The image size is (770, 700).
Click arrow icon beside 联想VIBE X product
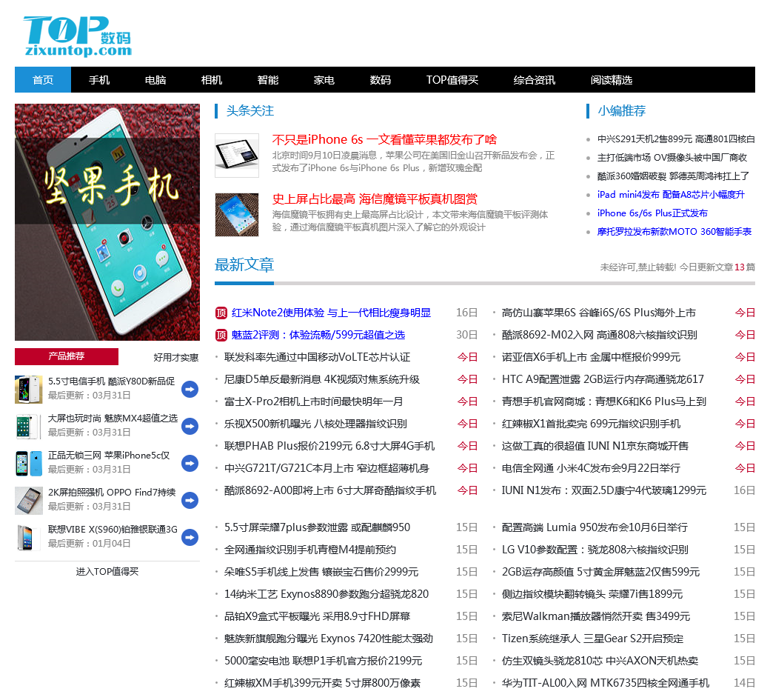[x=190, y=537]
